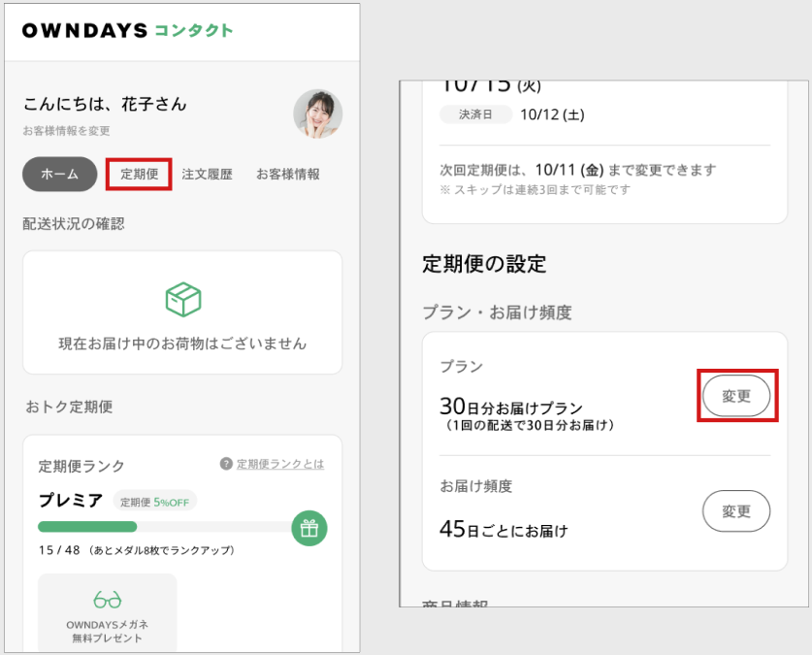Click the 現在お届け中のお荷物はございません card

tap(182, 312)
